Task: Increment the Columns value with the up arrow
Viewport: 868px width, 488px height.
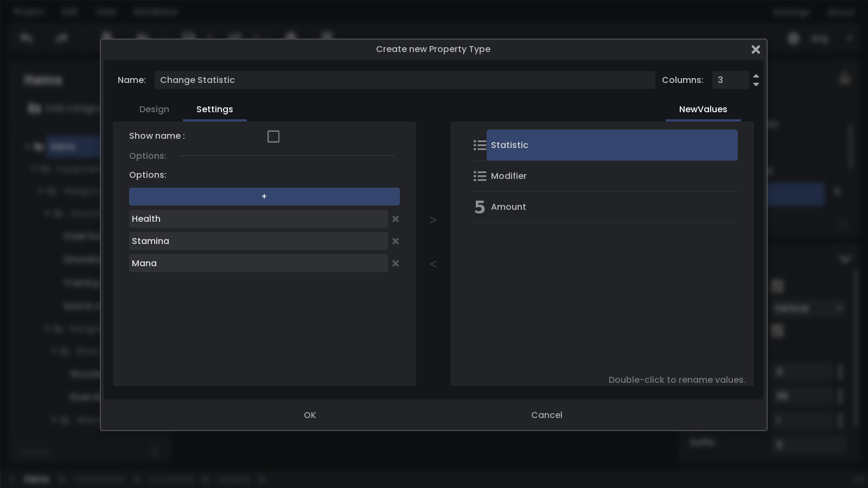Action: (x=756, y=76)
